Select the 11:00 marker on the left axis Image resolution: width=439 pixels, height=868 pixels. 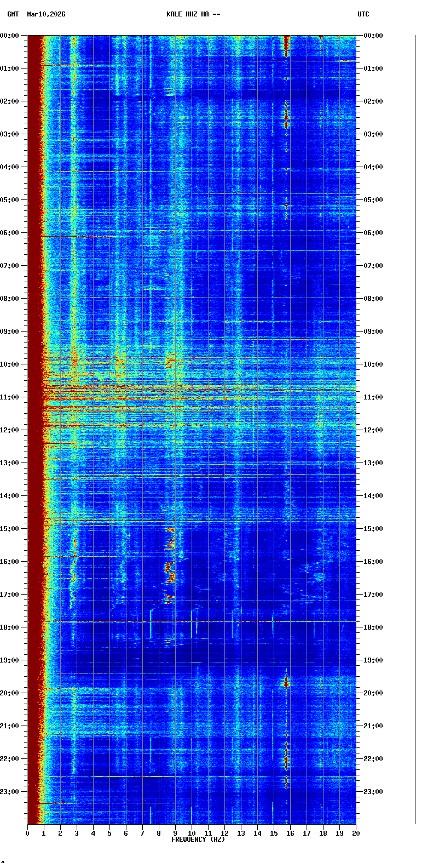click(x=10, y=397)
